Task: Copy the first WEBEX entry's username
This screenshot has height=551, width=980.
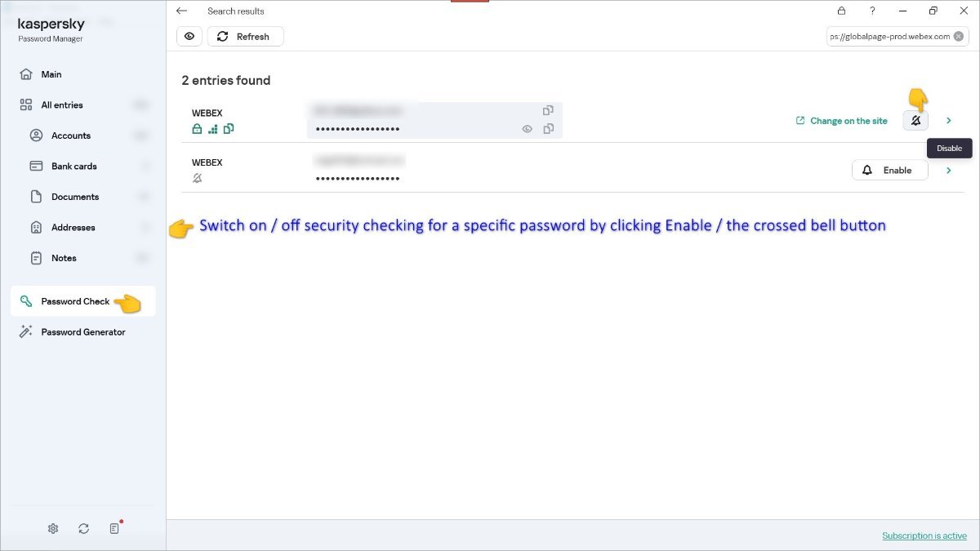Action: [548, 110]
